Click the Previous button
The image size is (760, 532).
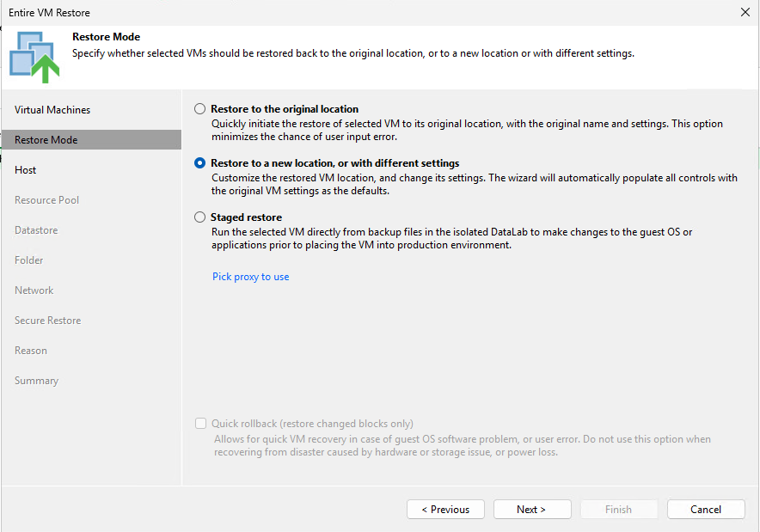[445, 509]
